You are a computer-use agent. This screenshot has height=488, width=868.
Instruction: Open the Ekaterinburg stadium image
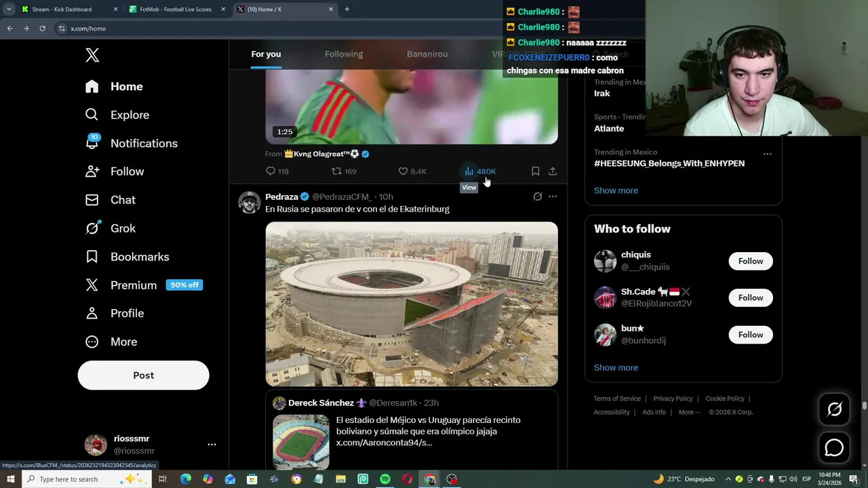pos(412,304)
